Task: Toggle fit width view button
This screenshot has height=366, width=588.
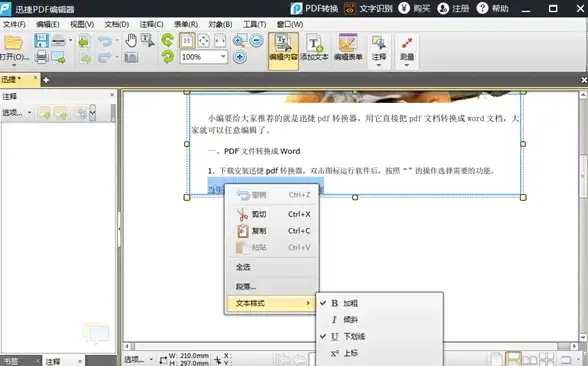Action: (220, 40)
